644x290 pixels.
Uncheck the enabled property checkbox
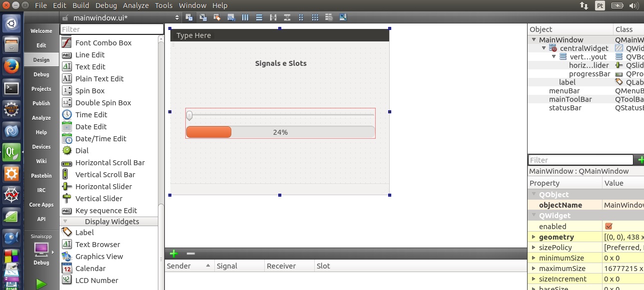(609, 226)
